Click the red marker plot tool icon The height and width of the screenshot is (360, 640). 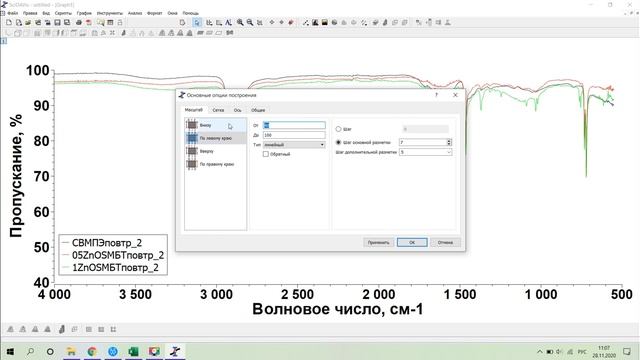tap(291, 22)
